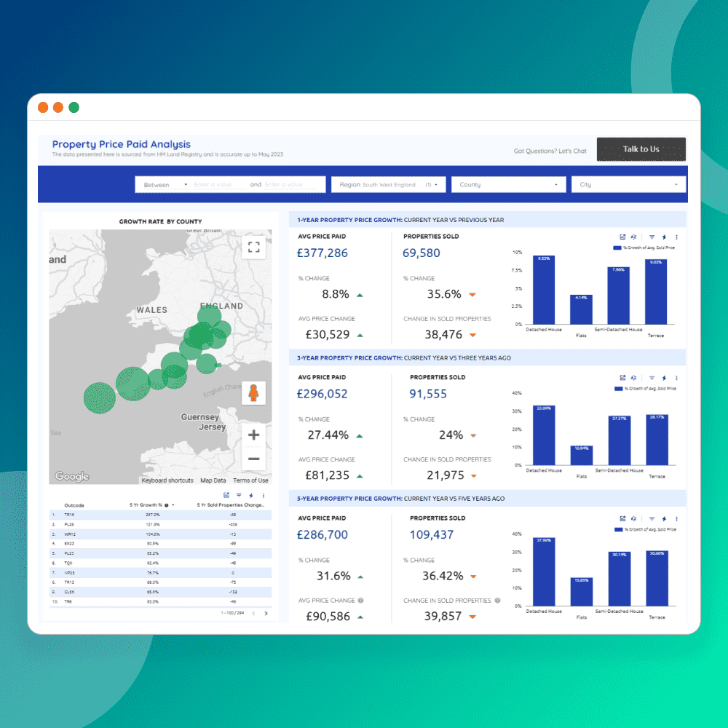
Task: Select the TR16 row in table
Action: coord(161,515)
